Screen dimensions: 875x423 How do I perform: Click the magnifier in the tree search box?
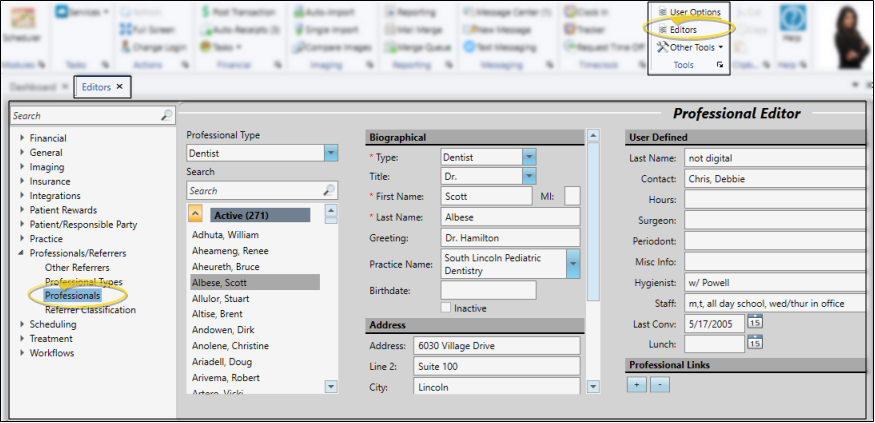pos(166,116)
